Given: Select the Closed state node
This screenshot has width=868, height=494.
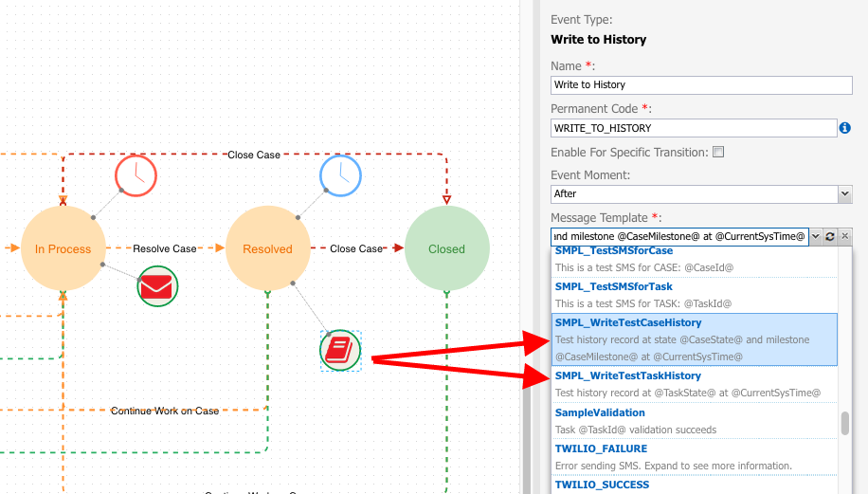Looking at the screenshot, I should 446,248.
